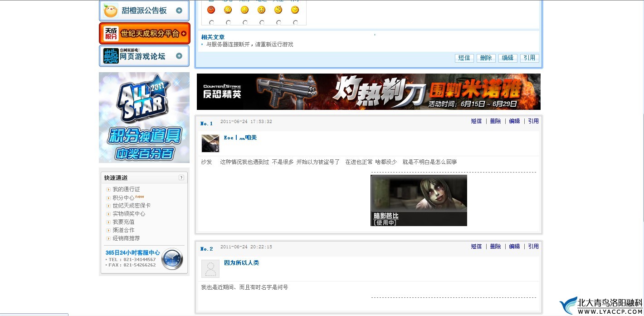Select radio button under the rightmost smiling face
644x316 pixels.
295,22
